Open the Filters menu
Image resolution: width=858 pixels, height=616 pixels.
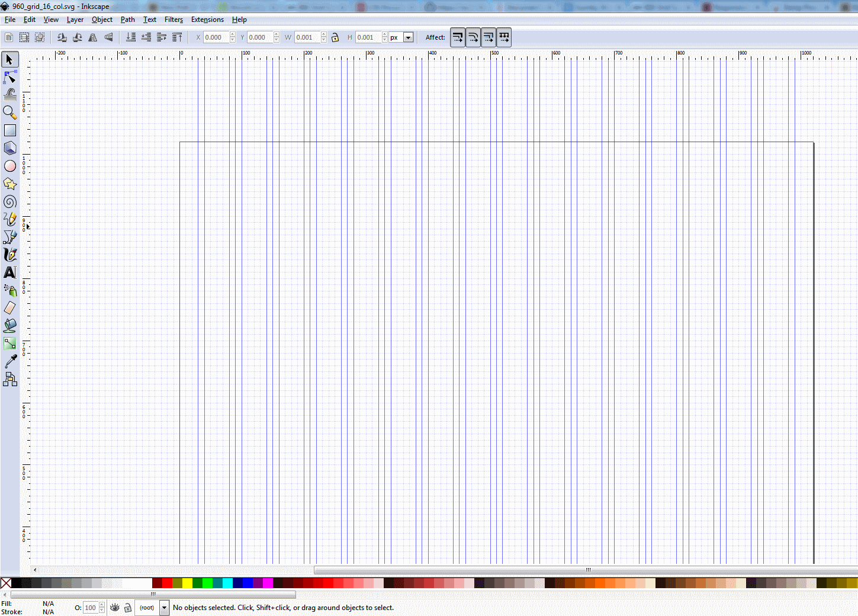tap(173, 20)
